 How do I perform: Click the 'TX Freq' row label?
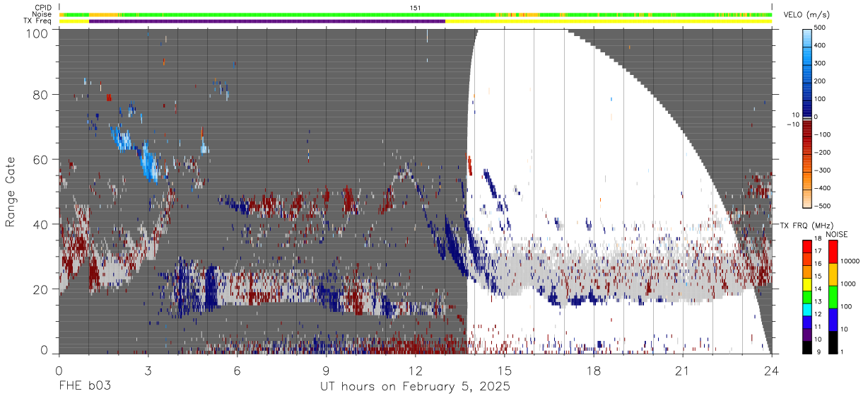coord(38,21)
